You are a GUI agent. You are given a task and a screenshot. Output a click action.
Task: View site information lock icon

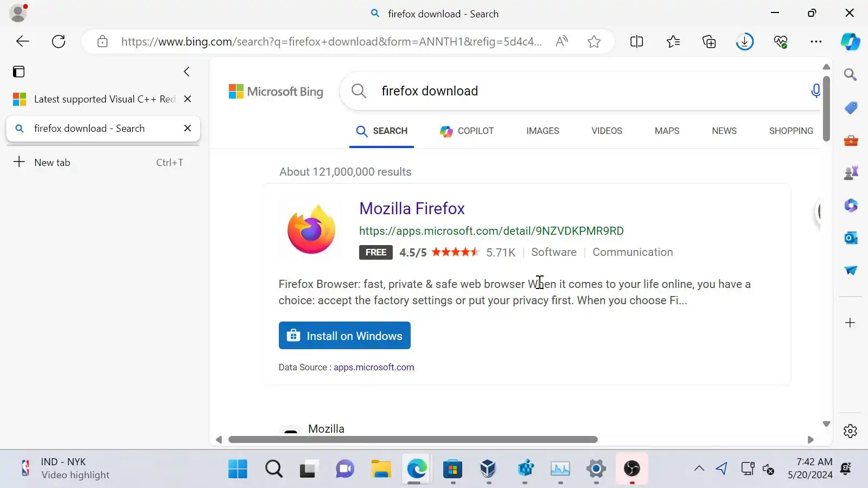(x=103, y=42)
